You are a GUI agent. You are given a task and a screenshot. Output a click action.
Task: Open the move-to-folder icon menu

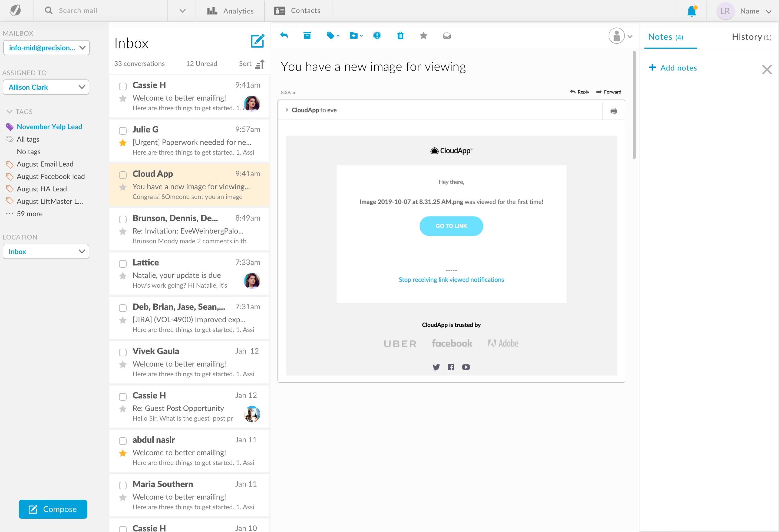(356, 35)
